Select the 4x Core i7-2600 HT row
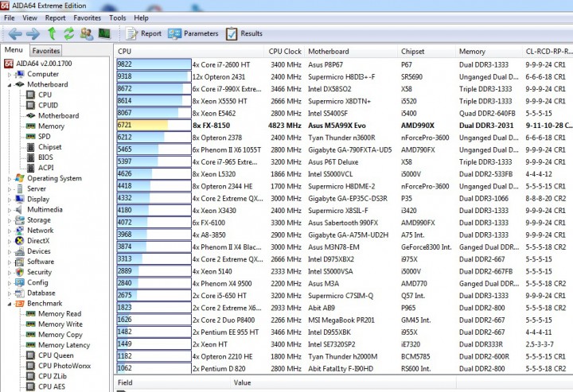Image resolution: width=573 pixels, height=392 pixels. 345,64
